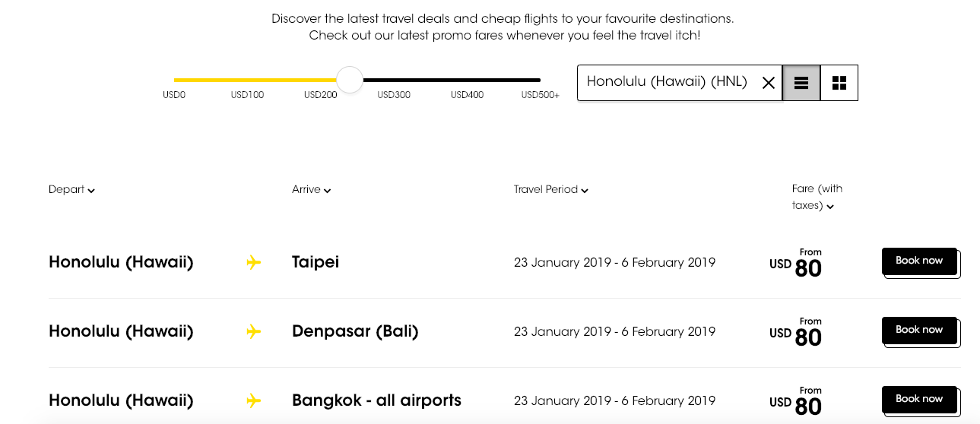Viewport: 980px width, 424px height.
Task: Click the plane icon in Bangkok row
Action: click(254, 400)
